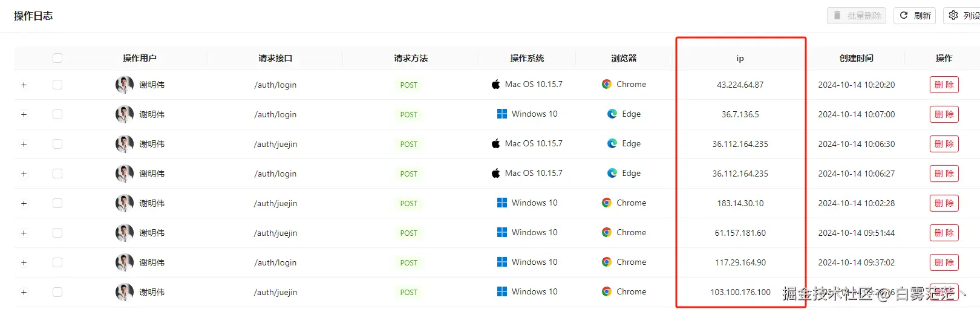The width and height of the screenshot is (980, 312).
Task: Click the 创建时间 column header
Action: [856, 58]
